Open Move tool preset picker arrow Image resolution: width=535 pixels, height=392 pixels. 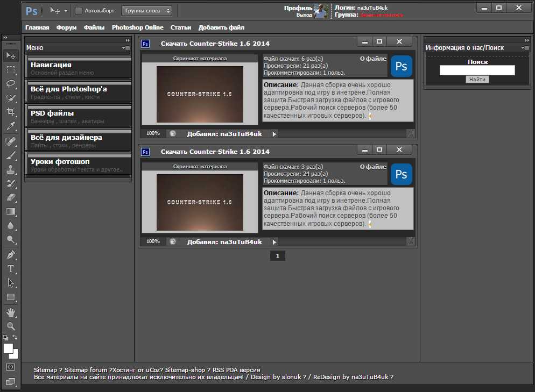[66, 11]
